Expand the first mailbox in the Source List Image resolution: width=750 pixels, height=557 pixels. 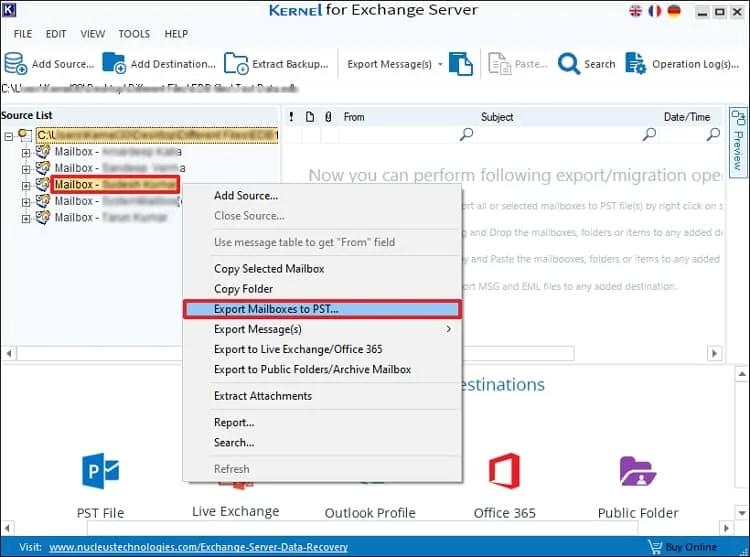[x=26, y=153]
